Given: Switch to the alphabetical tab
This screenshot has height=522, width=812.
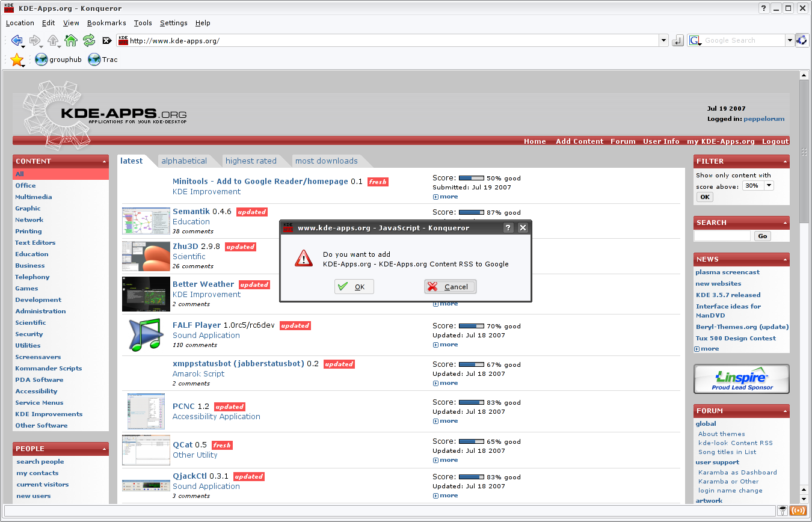Looking at the screenshot, I should point(184,161).
